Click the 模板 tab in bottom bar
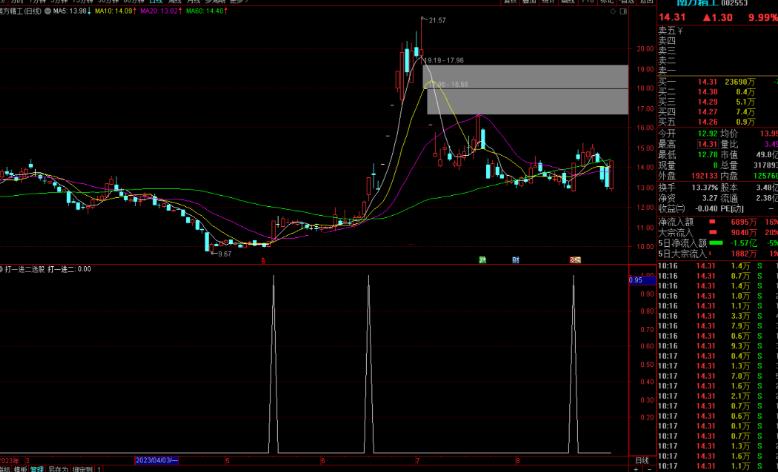The image size is (778, 472). pyautogui.click(x=20, y=469)
